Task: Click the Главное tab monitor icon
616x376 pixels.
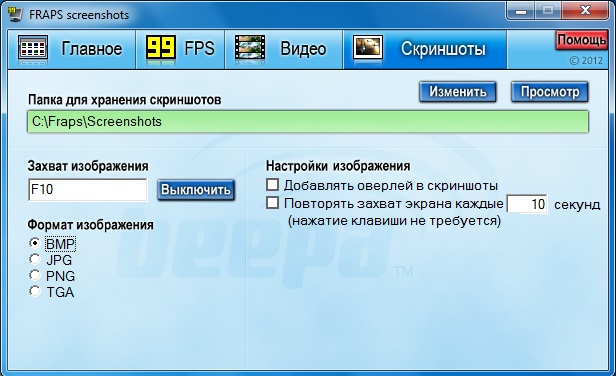Action: [x=33, y=48]
